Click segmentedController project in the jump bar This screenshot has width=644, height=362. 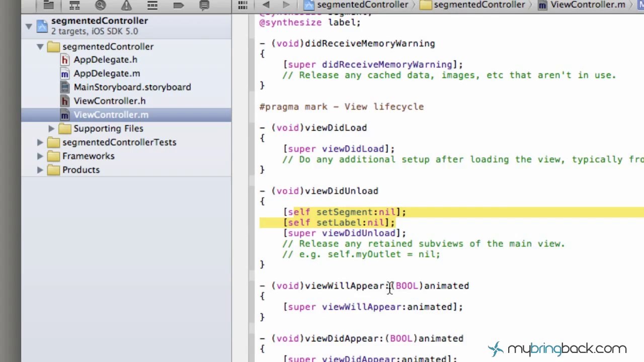(356, 5)
